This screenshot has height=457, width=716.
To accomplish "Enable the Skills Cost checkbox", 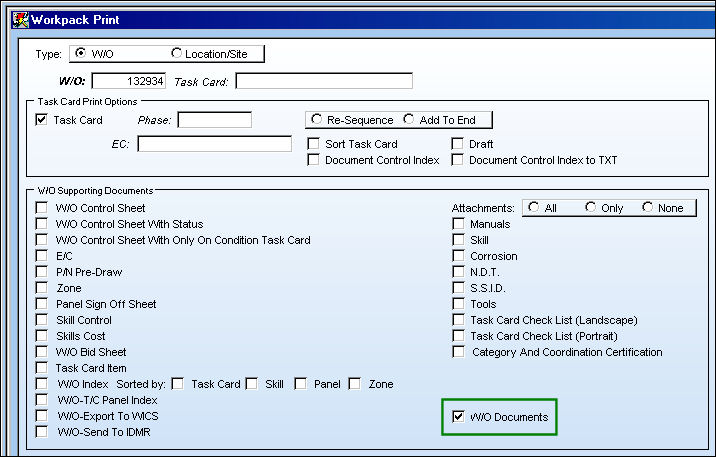I will click(42, 336).
